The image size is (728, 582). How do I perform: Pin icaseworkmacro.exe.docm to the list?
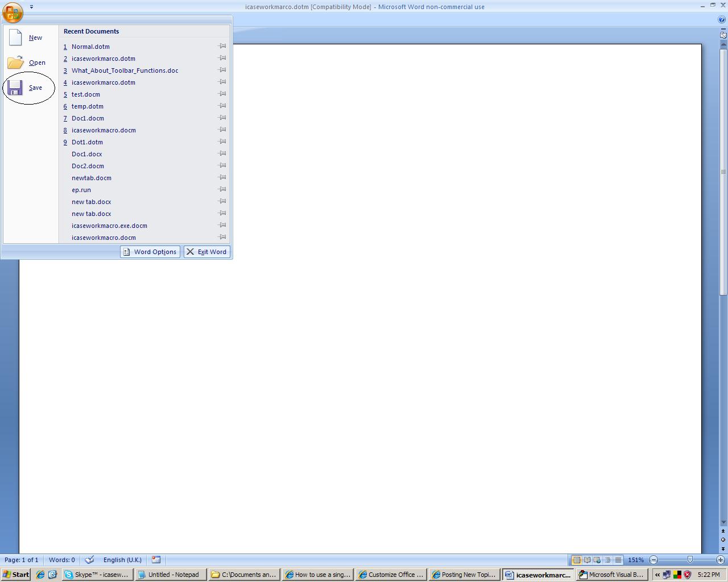click(222, 225)
